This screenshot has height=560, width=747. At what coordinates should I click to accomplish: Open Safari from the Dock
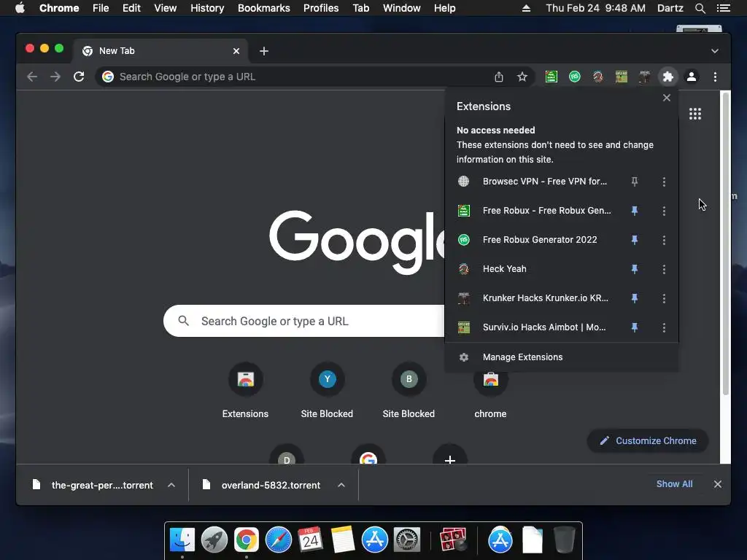(x=278, y=540)
